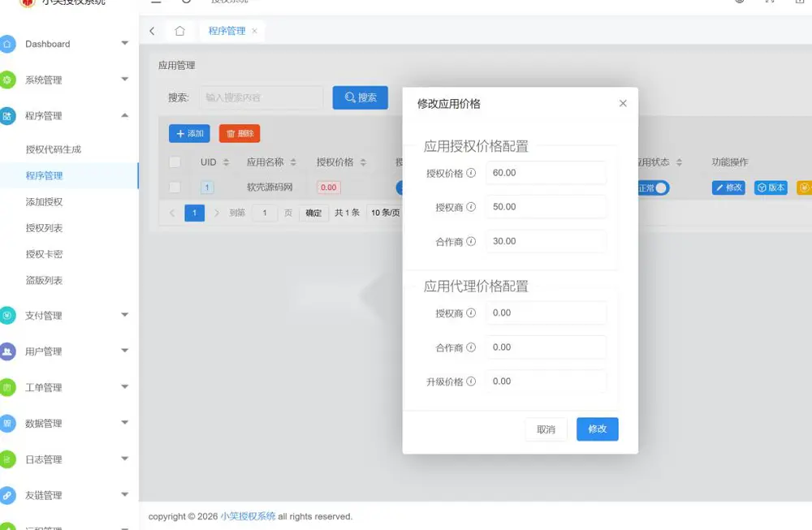Expand the Dashboard menu arrow
812x530 pixels.
coord(125,43)
